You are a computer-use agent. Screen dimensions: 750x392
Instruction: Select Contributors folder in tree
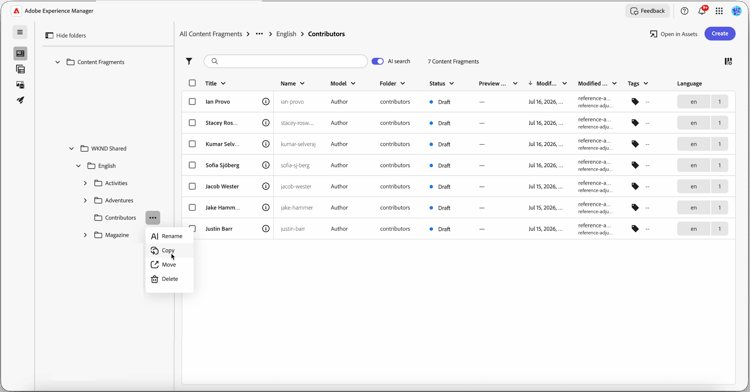[x=115, y=218]
